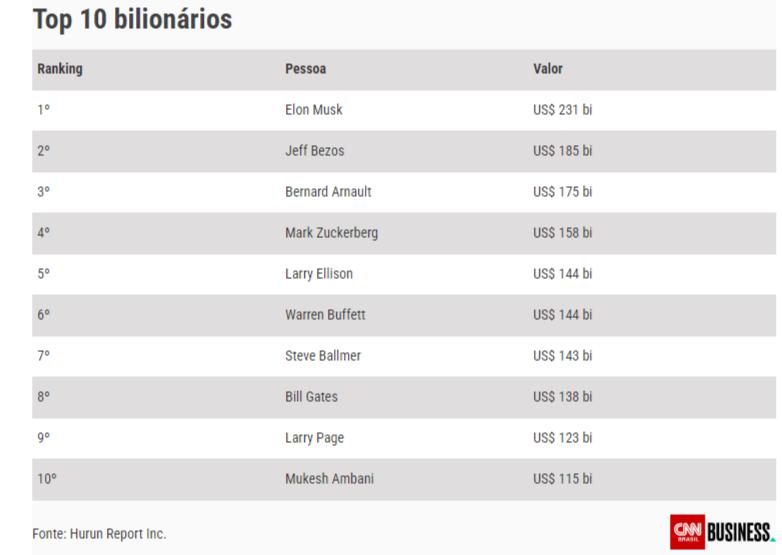Click the Fonte: Hurun Report Inc. text
Screen dimensions: 782x555
click(99, 534)
